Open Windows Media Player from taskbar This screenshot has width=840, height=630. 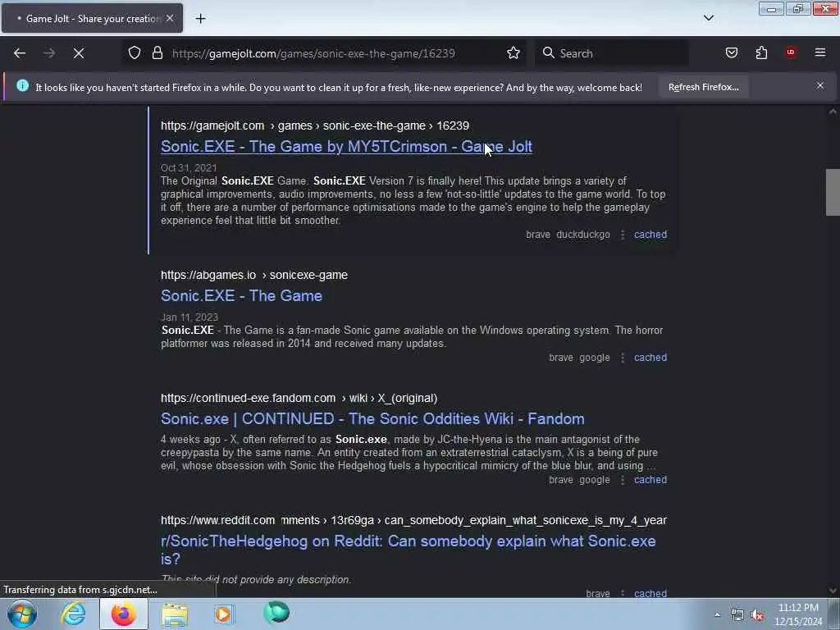224,614
